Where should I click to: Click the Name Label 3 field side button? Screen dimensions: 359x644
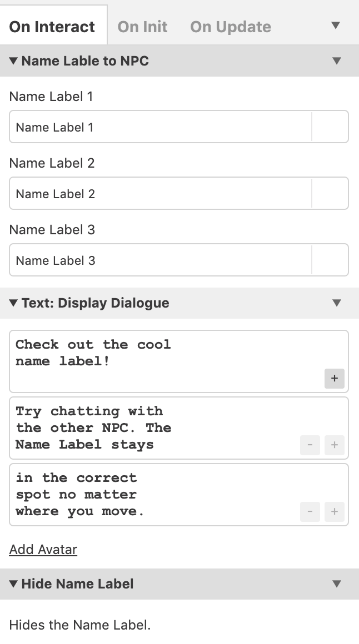point(330,260)
